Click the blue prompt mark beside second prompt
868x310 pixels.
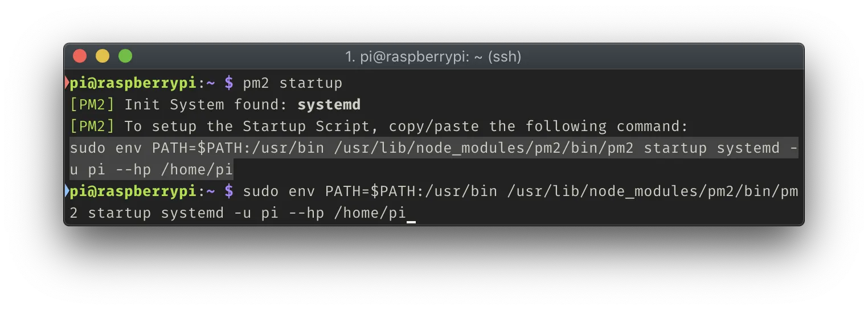(67, 191)
